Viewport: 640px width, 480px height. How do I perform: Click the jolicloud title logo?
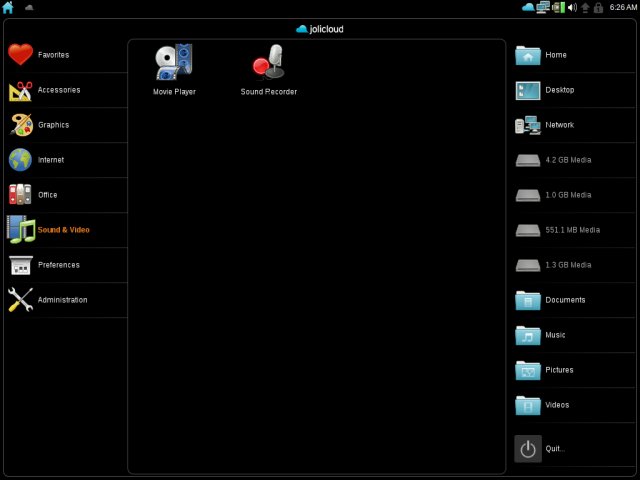(320, 29)
